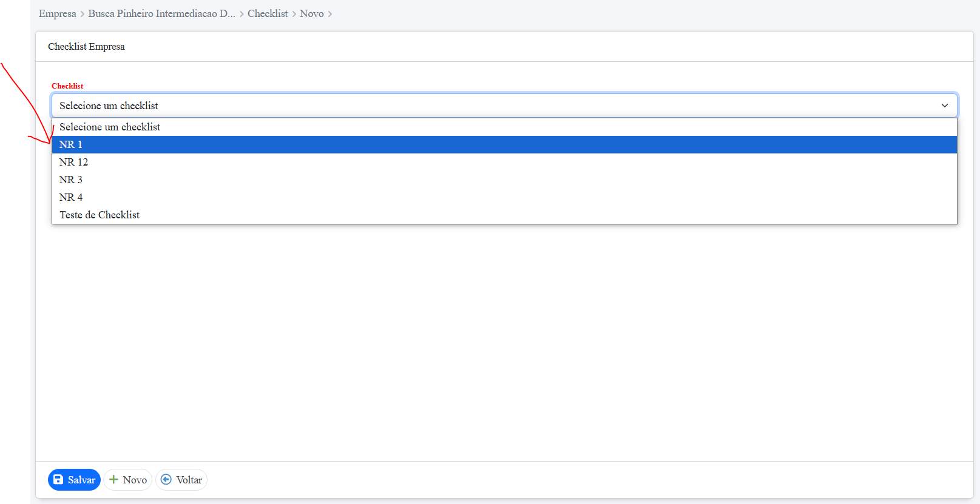The width and height of the screenshot is (980, 504).
Task: Select the NR 4 list entry
Action: 71,197
